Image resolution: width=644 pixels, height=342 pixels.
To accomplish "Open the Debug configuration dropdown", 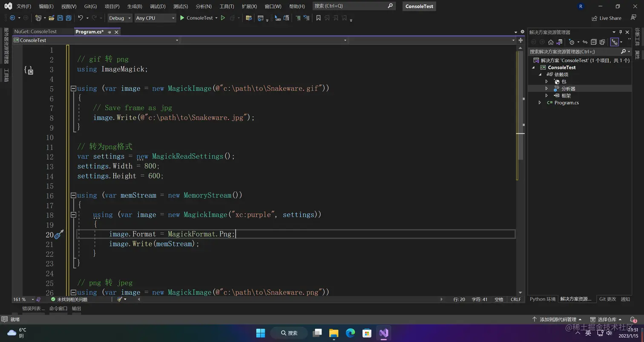I will point(119,18).
